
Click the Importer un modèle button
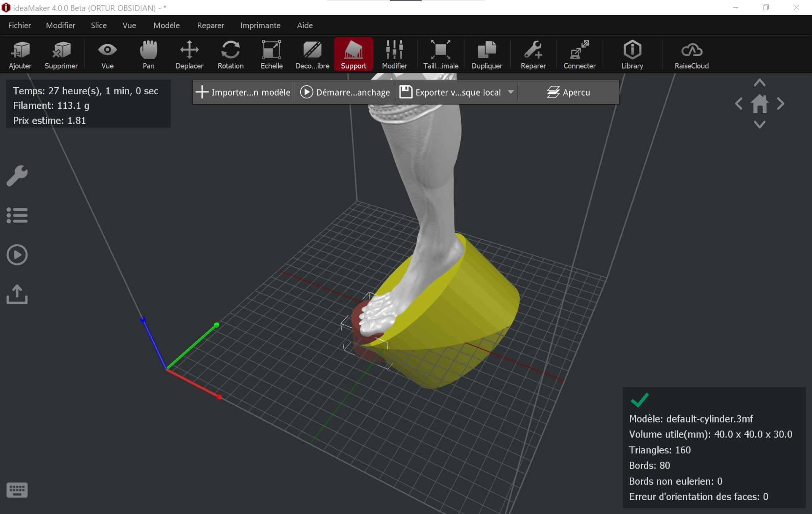click(243, 92)
